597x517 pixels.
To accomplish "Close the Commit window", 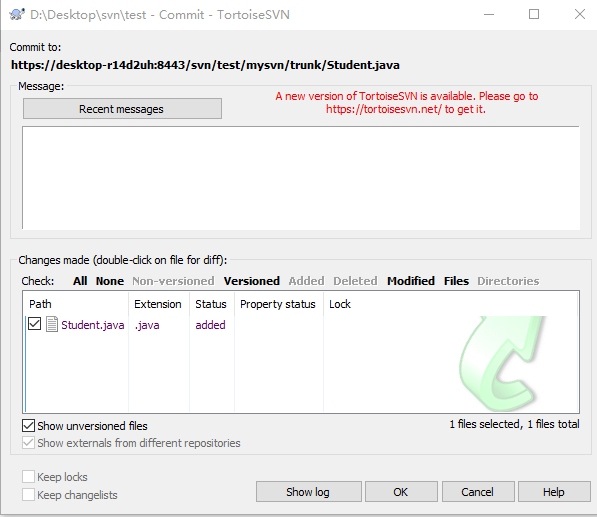I will coord(580,14).
